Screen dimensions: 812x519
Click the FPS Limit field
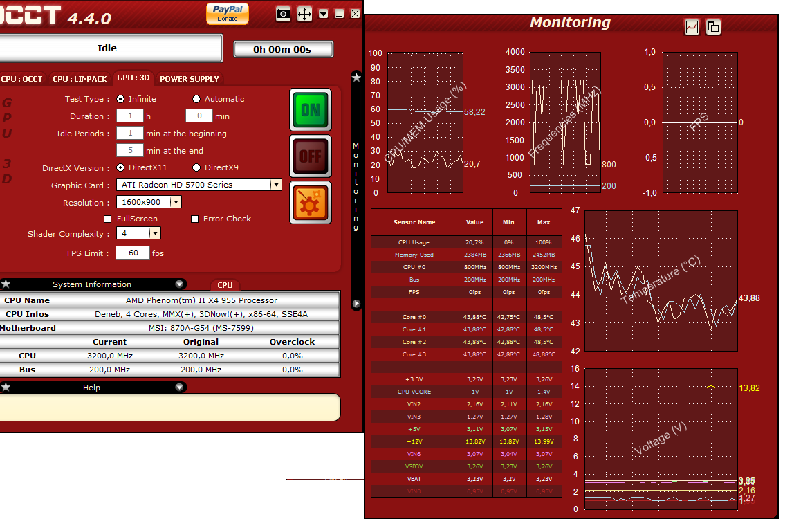pyautogui.click(x=133, y=253)
